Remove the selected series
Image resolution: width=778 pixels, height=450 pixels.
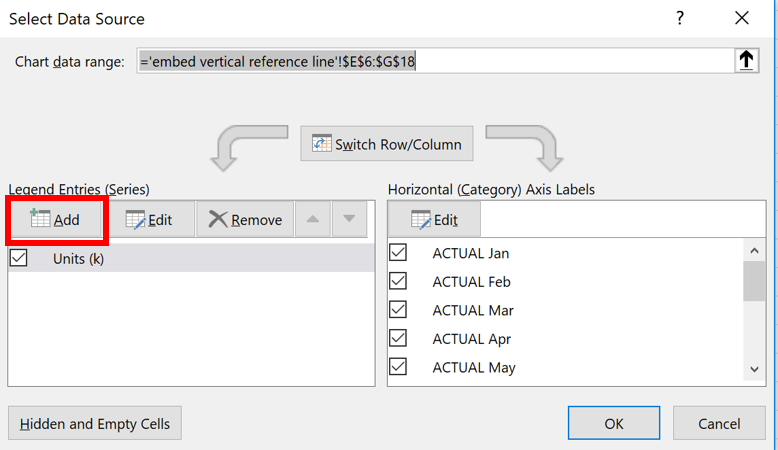245,219
